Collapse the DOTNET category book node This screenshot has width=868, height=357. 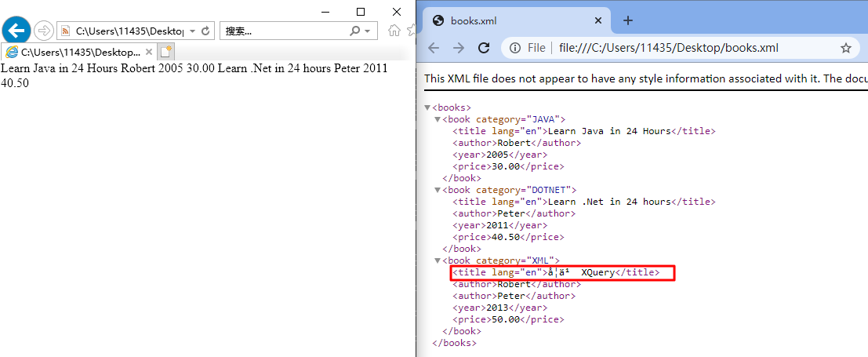(438, 190)
